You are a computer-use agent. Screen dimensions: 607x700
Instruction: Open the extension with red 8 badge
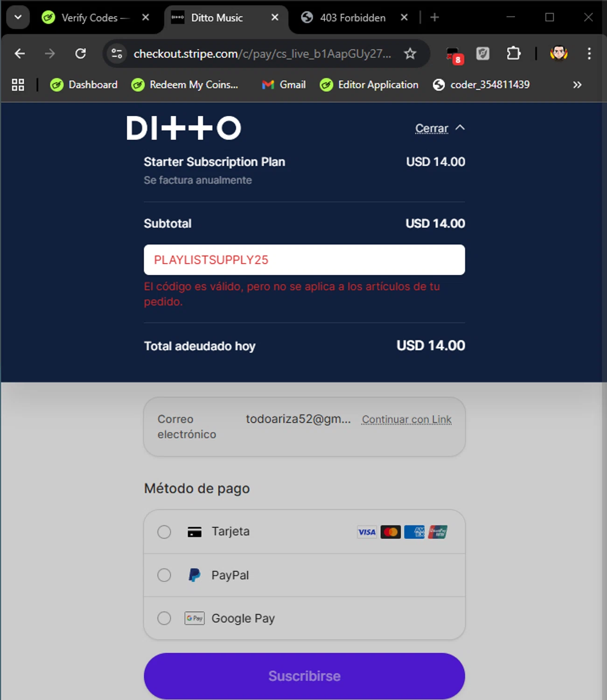[x=454, y=55]
